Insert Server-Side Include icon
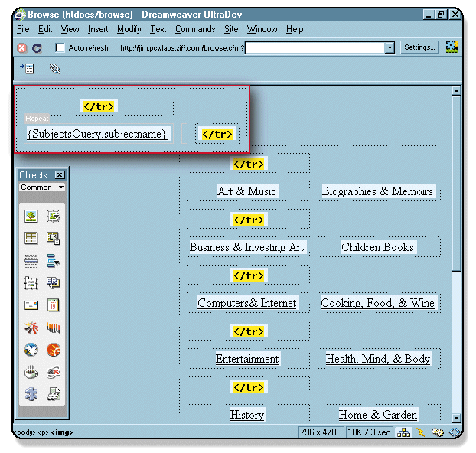This screenshot has width=476, height=453. click(54, 394)
